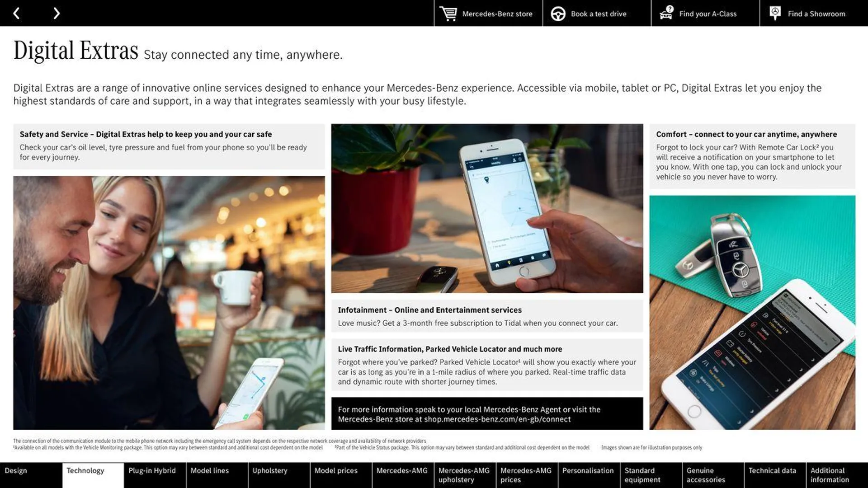Viewport: 868px width, 488px height.
Task: Click the shopping cart icon for Mercedes-Benz store
Action: (x=448, y=13)
